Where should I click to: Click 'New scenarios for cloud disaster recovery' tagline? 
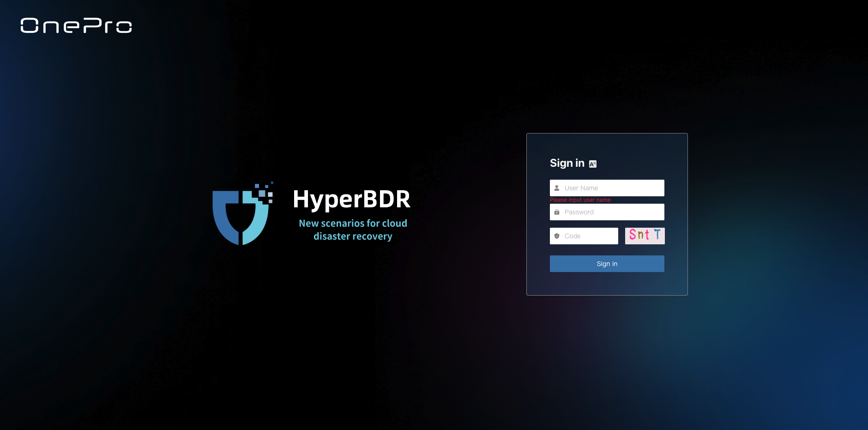tap(353, 230)
